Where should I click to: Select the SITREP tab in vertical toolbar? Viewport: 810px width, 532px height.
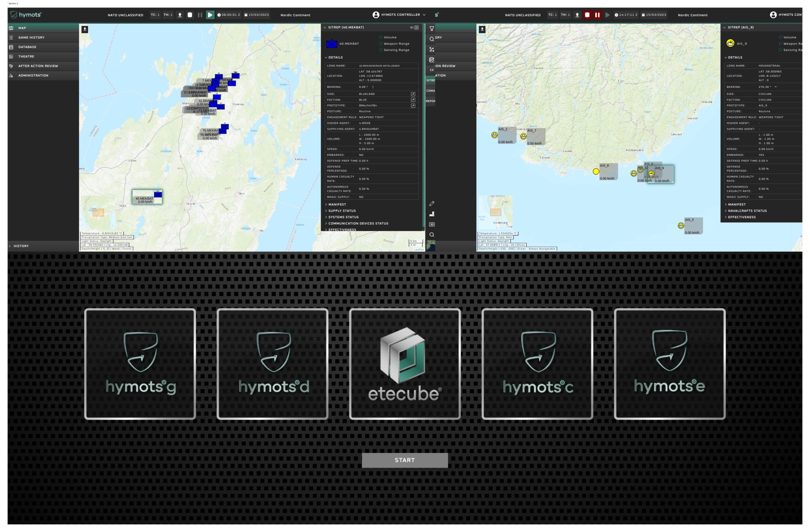click(x=430, y=80)
